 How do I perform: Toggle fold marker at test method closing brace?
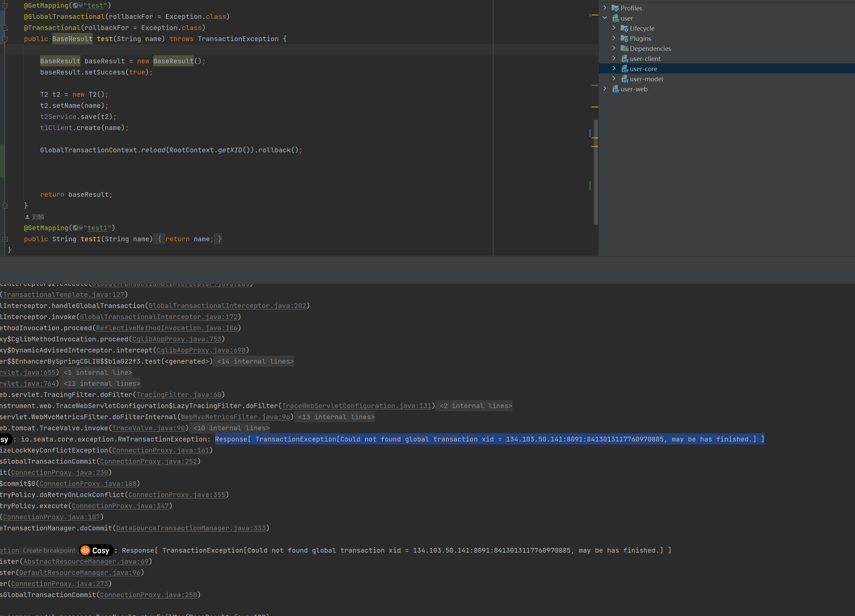[5, 206]
